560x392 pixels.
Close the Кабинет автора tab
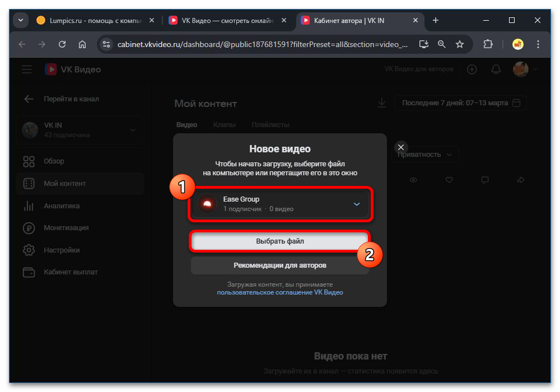point(416,20)
